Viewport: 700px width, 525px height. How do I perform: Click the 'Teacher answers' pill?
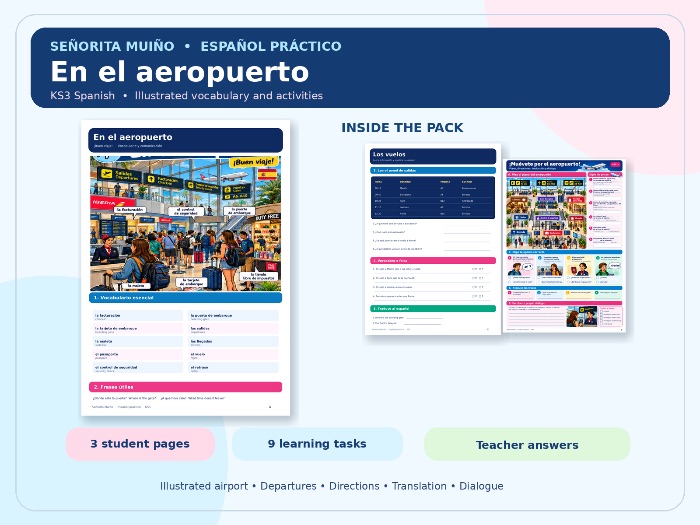[527, 444]
